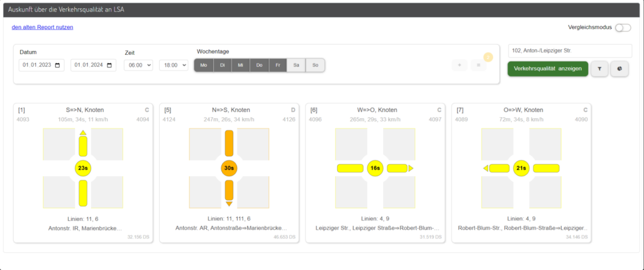Click card index [7]
This screenshot has width=644, height=270.
click(460, 110)
